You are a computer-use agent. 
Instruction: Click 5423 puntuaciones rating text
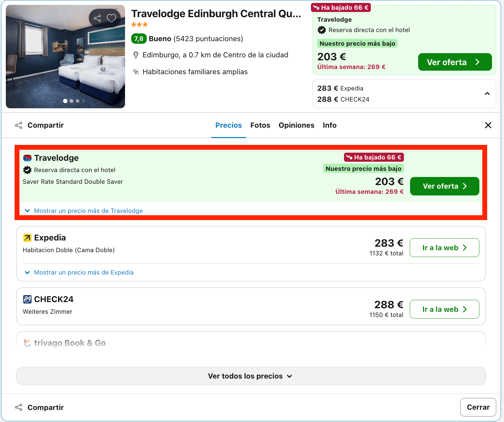208,39
